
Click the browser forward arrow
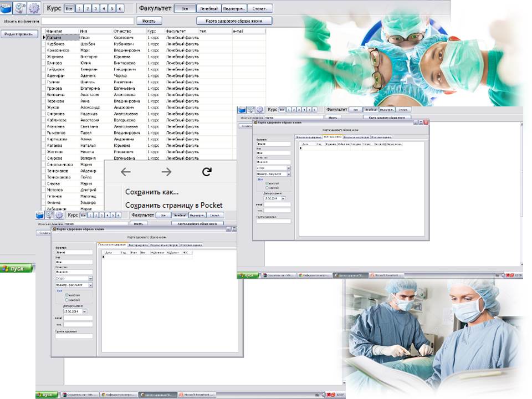point(166,172)
